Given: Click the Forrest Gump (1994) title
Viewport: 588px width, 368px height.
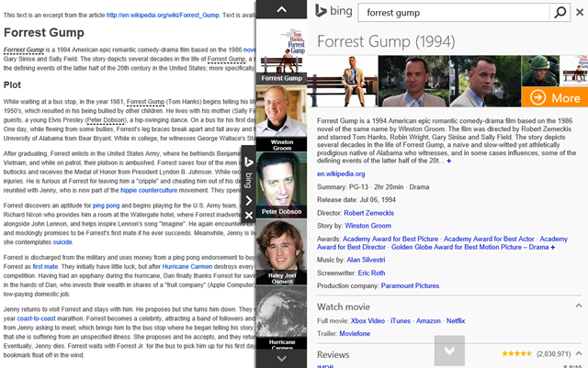Looking at the screenshot, I should click(386, 41).
